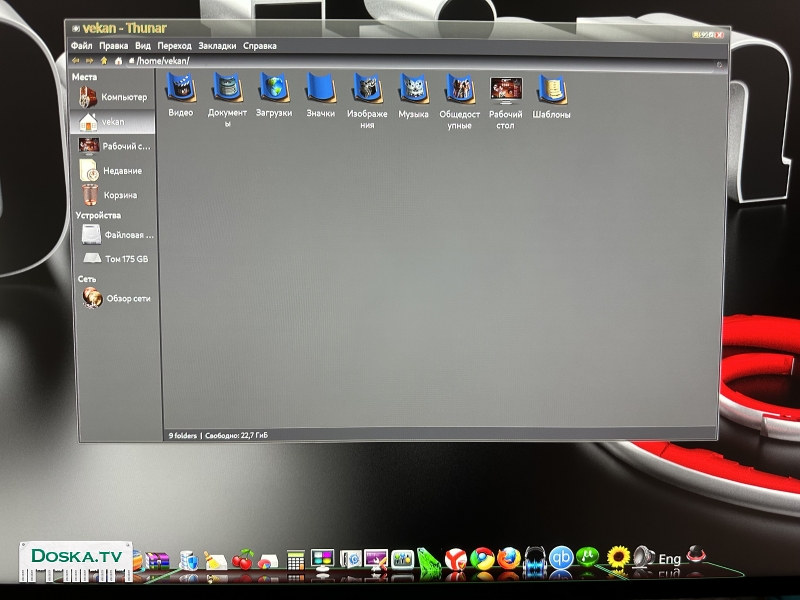Open the display monitor settings in dock
The width and height of the screenshot is (800, 600).
(x=322, y=559)
